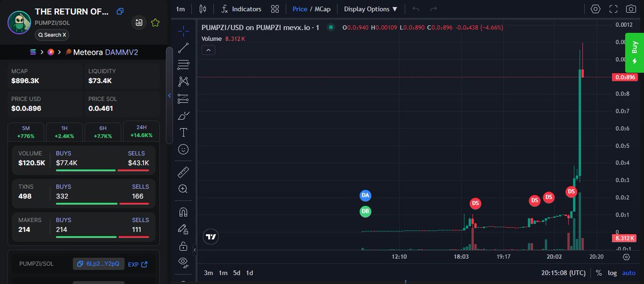This screenshot has width=644, height=284.
Task: Click the MCAP value $896.3K
Action: [x=25, y=81]
